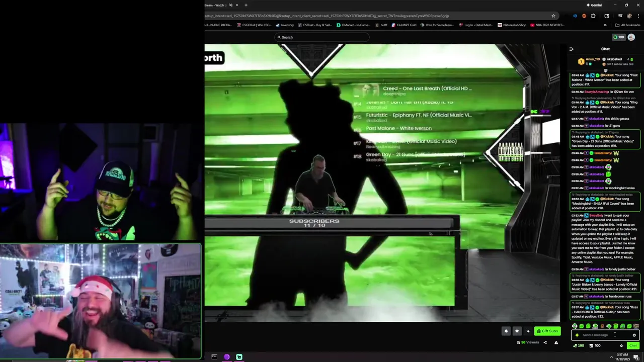Viewport: 644px width, 362px height.
Task: Click the '!sr handsome russ' chat message
Action: point(618,296)
